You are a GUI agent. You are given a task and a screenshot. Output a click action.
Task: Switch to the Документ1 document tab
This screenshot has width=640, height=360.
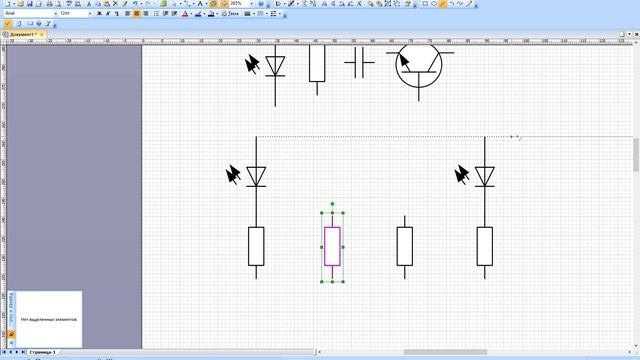[23, 35]
